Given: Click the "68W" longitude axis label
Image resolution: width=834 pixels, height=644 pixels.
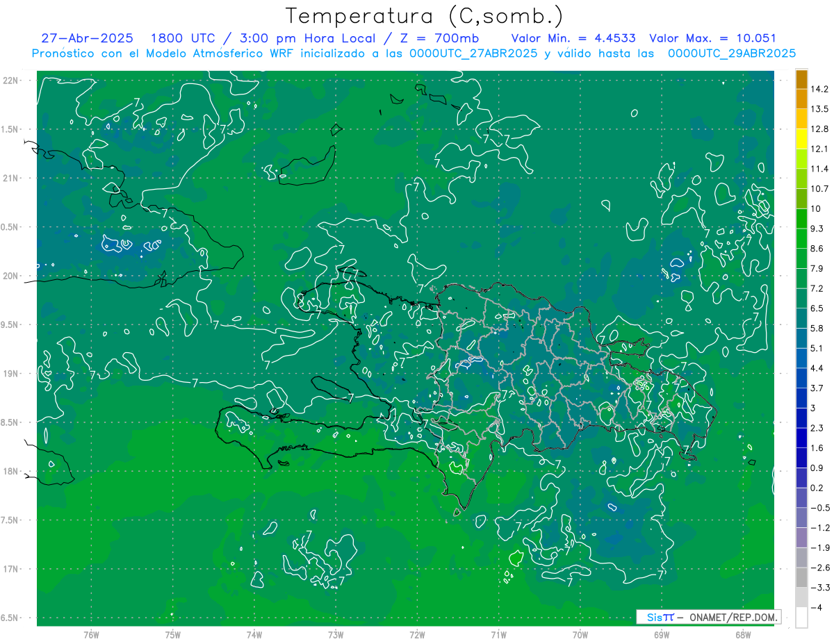Looking at the screenshot, I should (x=743, y=634).
